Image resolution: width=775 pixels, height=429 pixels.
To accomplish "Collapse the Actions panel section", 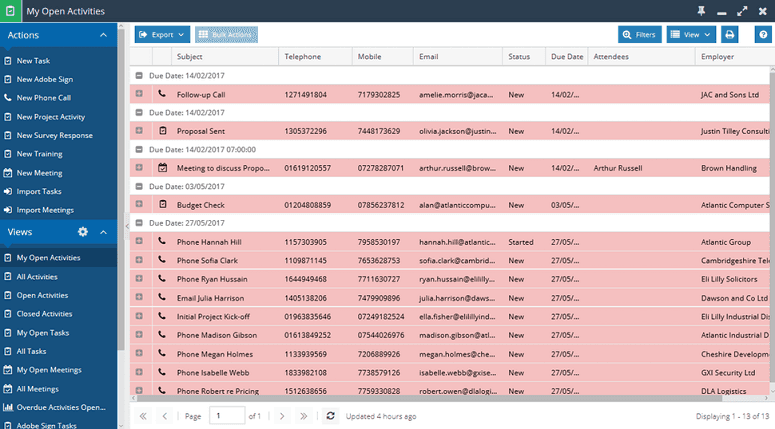I will click(103, 35).
